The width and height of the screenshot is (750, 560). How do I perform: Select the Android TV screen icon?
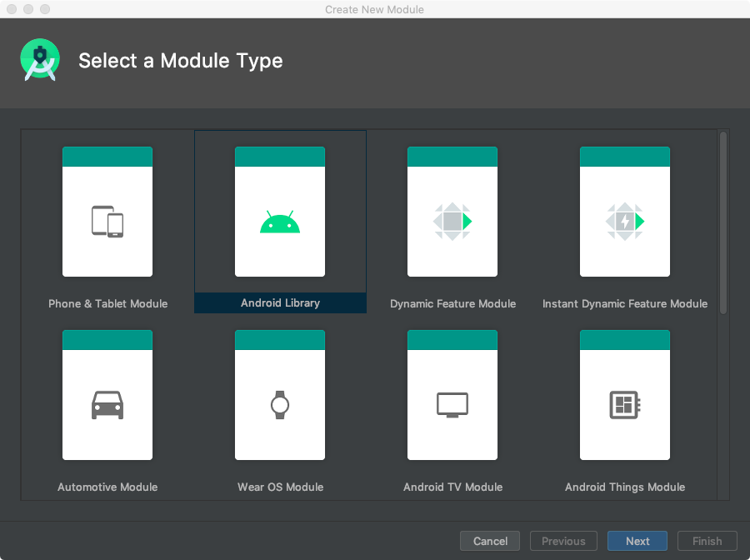pos(452,405)
